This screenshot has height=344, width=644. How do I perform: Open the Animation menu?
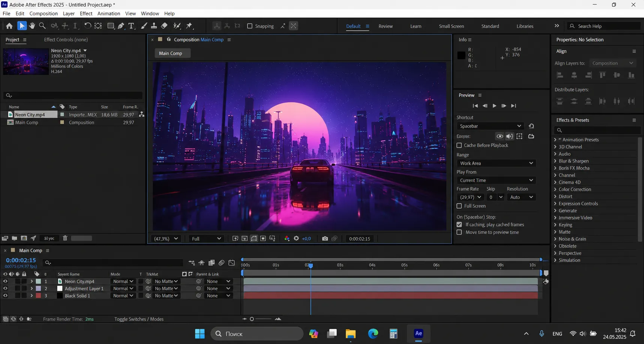109,14
